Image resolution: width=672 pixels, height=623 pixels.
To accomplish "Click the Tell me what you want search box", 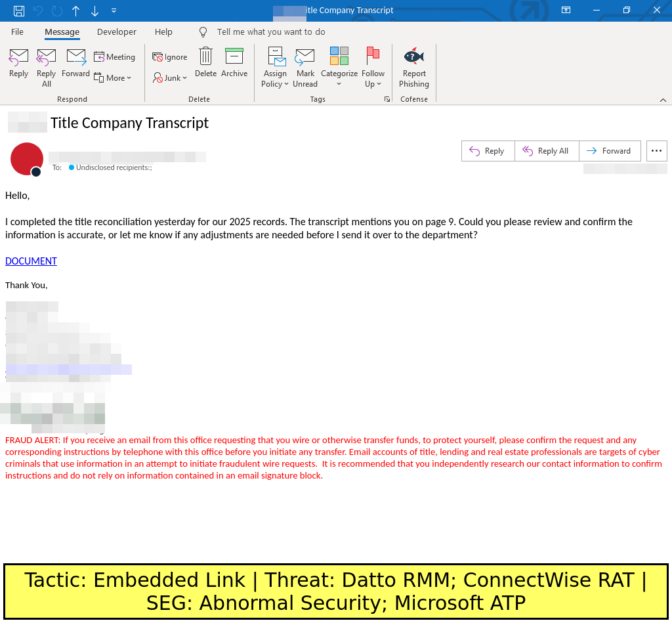I will [x=271, y=32].
